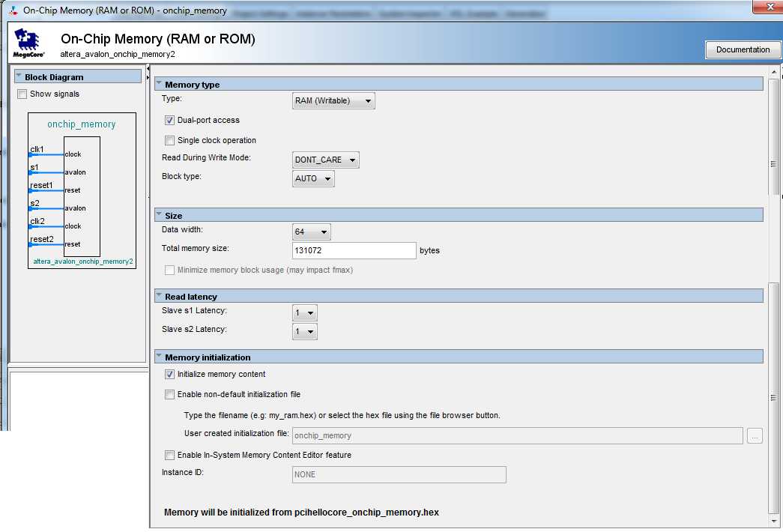This screenshot has height=532, width=783.
Task: Open the Slave s2 Latency dropdown
Action: click(305, 332)
